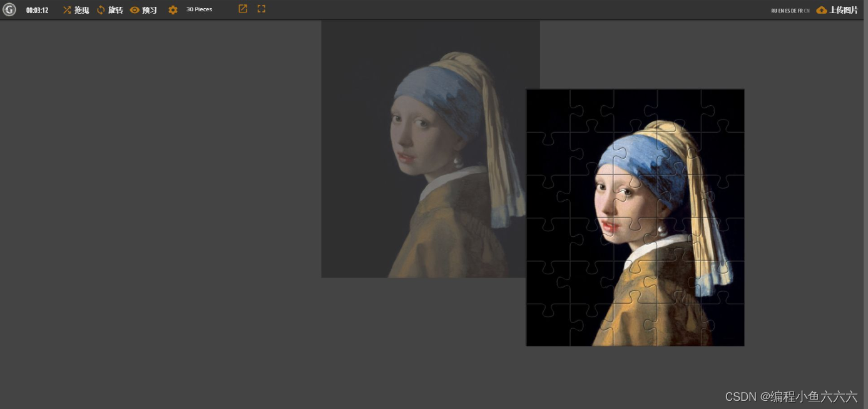The width and height of the screenshot is (868, 409).
Task: Open puzzle in new window icon
Action: point(243,9)
